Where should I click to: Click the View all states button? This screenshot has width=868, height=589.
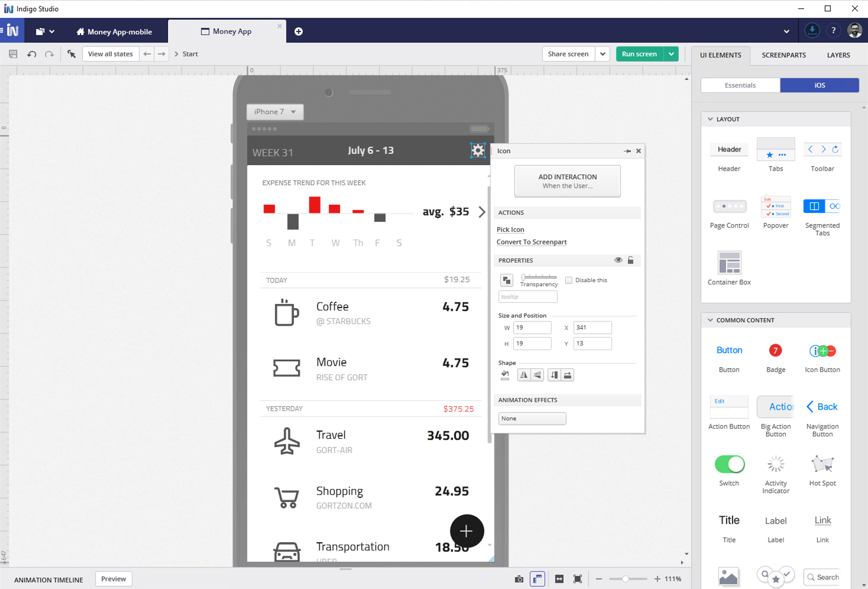coord(110,54)
